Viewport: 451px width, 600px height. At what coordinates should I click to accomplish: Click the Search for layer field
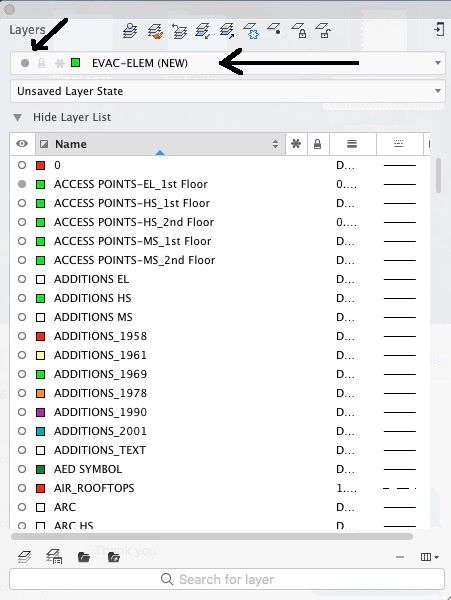tap(227, 579)
